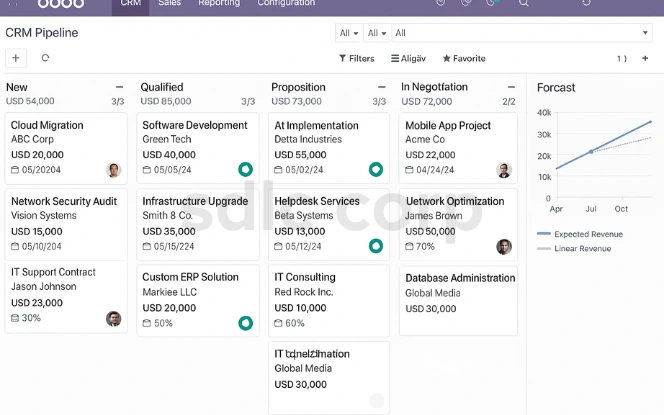Collapse the In Negotiation column with minus
Image resolution: width=664 pixels, height=415 pixels.
511,87
